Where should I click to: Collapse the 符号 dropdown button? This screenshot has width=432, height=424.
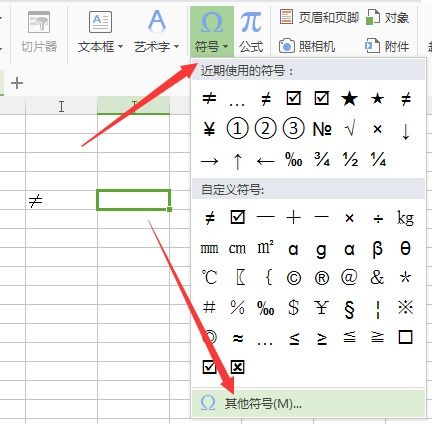coord(212,31)
